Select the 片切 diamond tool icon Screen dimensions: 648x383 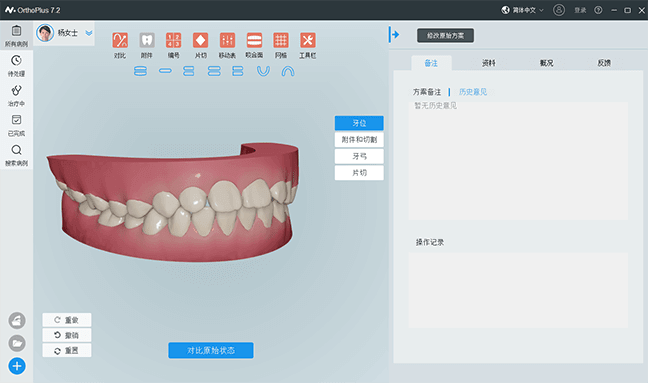(x=200, y=40)
